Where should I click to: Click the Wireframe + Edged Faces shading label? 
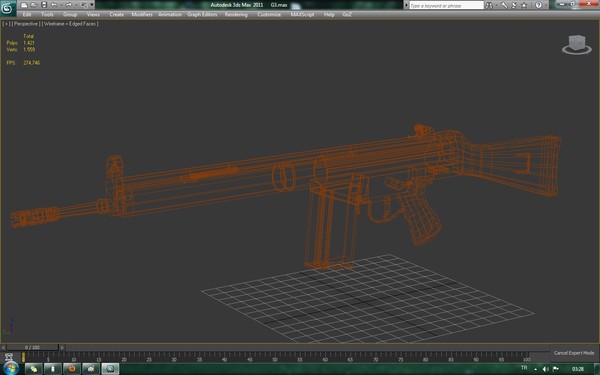click(x=70, y=24)
